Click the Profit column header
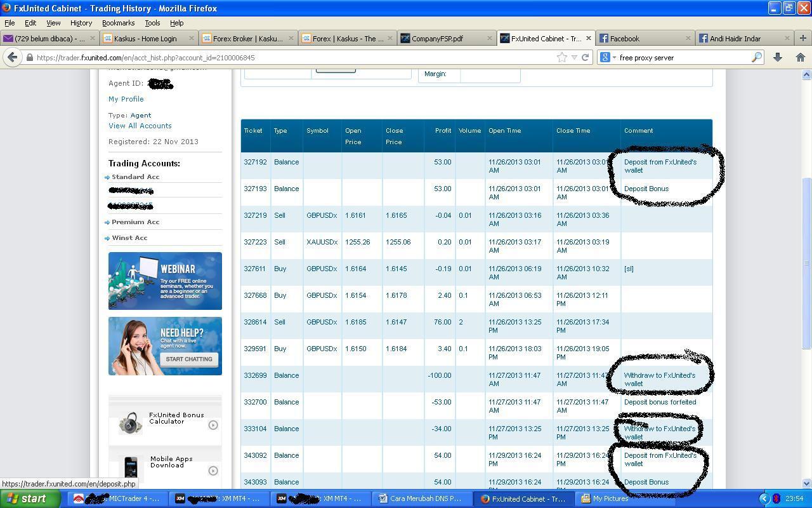 pyautogui.click(x=443, y=131)
